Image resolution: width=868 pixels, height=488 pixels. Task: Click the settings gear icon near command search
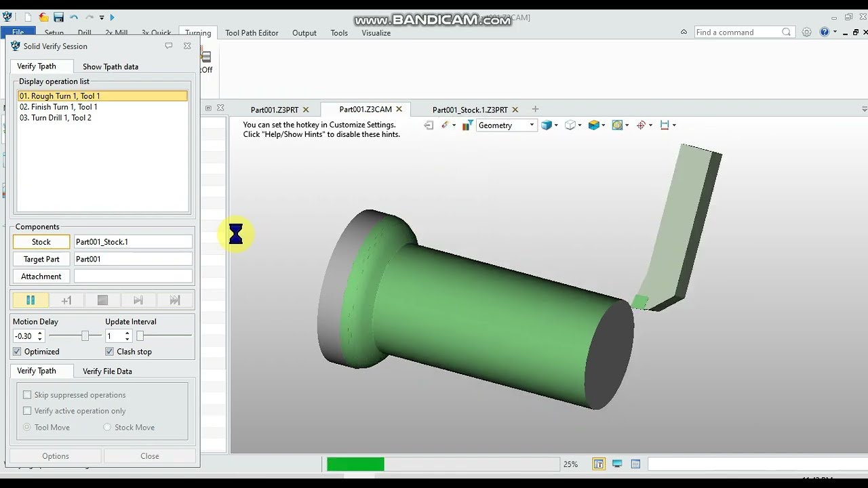click(806, 32)
